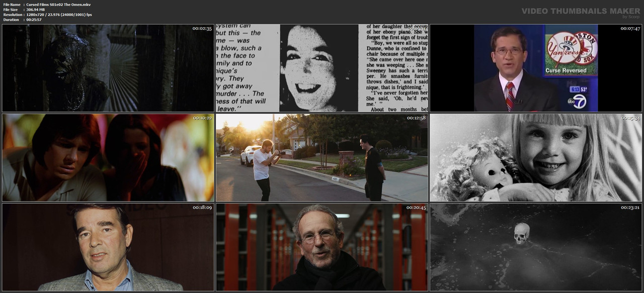Click the 'File Name' header label
This screenshot has height=293, width=644.
pos(12,5)
